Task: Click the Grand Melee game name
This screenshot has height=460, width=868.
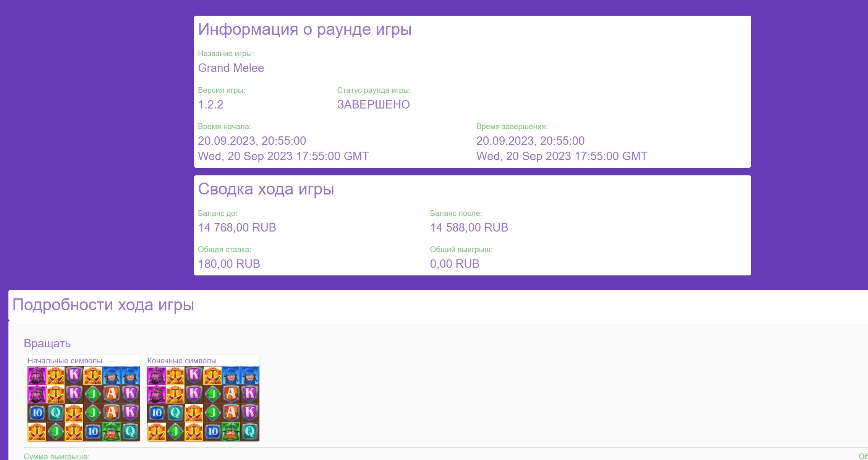Action: [231, 68]
